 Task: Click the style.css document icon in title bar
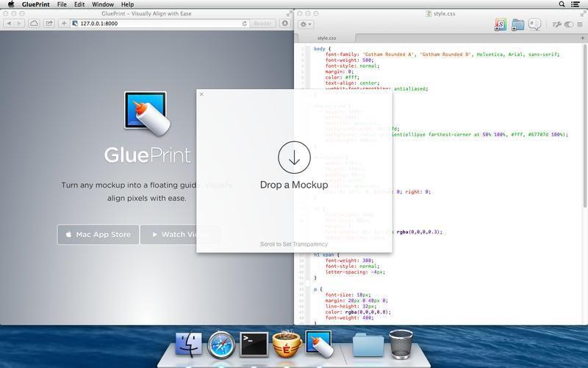pyautogui.click(x=429, y=13)
